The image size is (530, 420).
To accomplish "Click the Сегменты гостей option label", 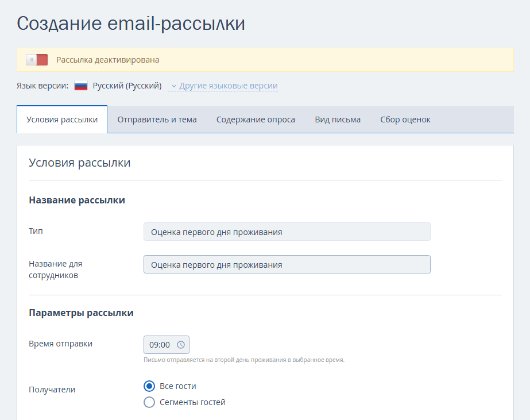I will tap(192, 402).
